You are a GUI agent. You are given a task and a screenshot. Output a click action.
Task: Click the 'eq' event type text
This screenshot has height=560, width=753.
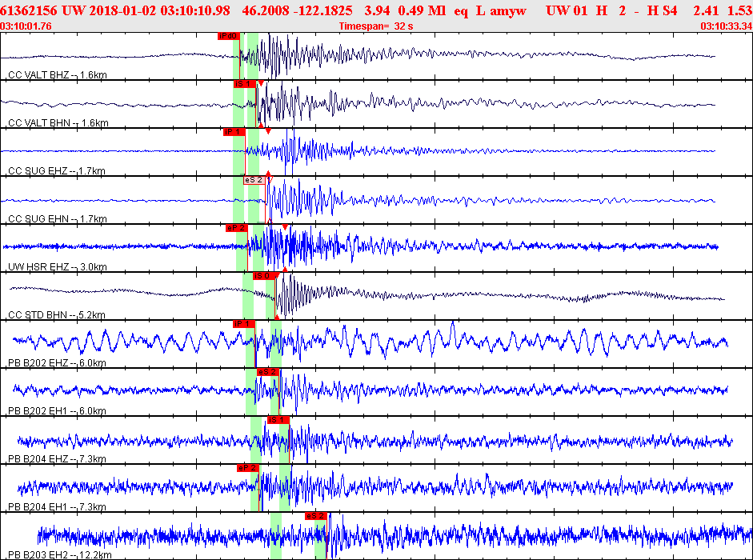[x=461, y=11]
